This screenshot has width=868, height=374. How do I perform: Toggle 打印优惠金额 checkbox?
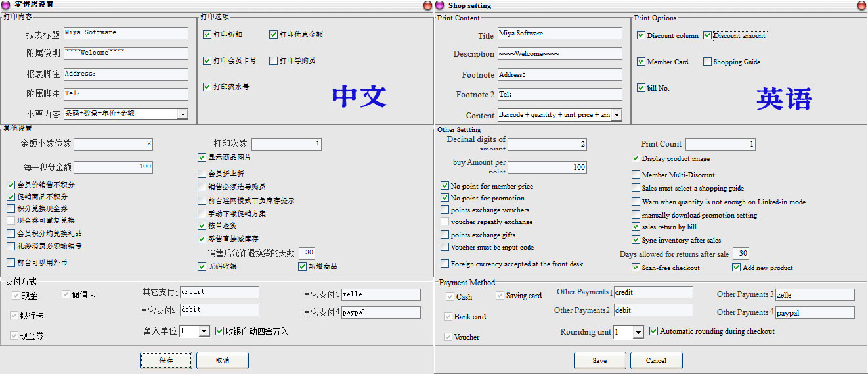[273, 34]
